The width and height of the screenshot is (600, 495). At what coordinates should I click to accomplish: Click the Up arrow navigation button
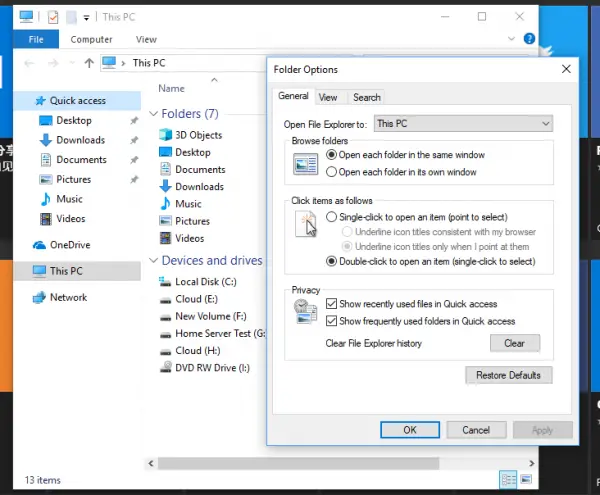coord(89,62)
